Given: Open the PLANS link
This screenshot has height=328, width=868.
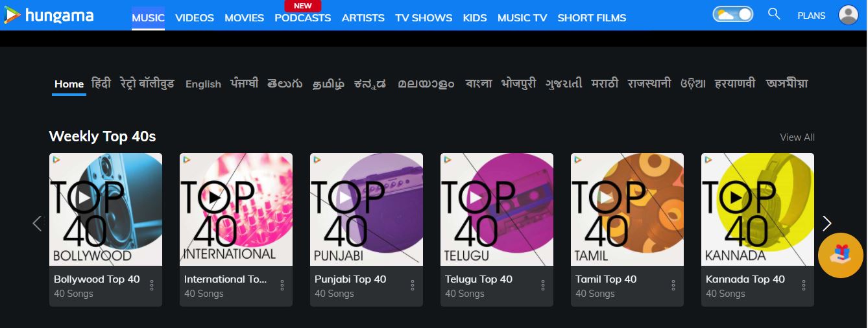Looking at the screenshot, I should [812, 16].
